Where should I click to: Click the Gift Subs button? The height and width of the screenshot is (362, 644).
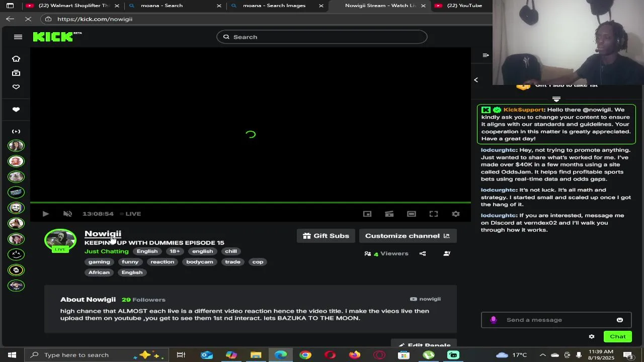tap(326, 236)
